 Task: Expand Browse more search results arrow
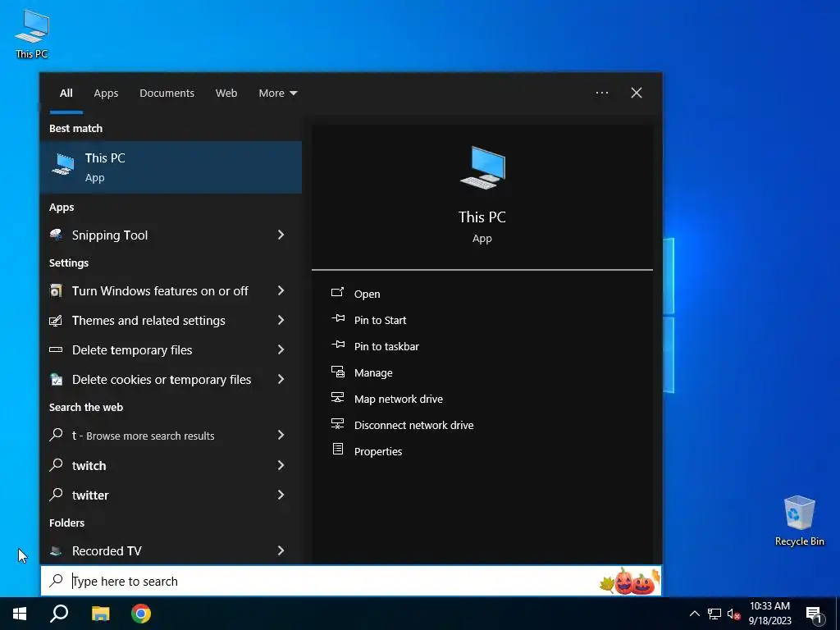281,435
